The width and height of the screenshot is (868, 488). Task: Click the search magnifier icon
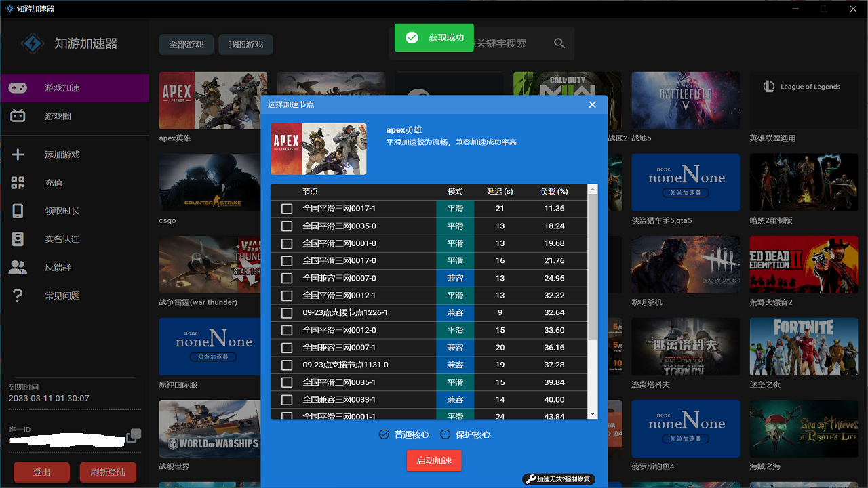[559, 43]
